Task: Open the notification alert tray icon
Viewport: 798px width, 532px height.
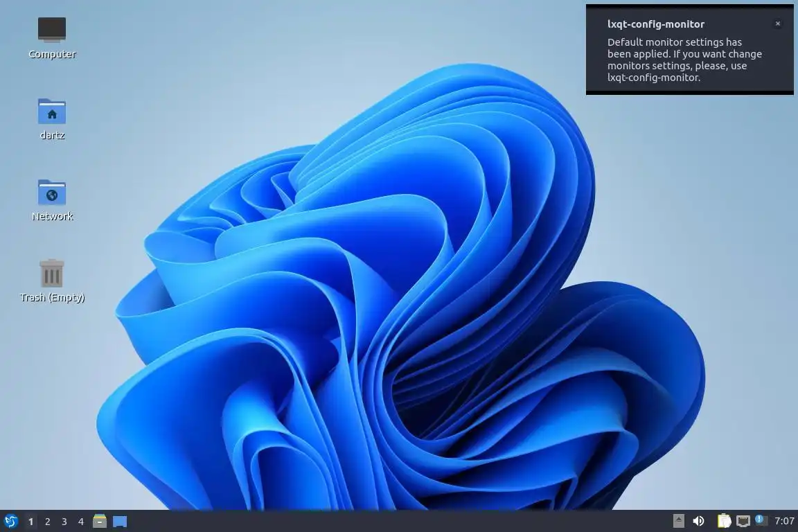Action: 761,520
